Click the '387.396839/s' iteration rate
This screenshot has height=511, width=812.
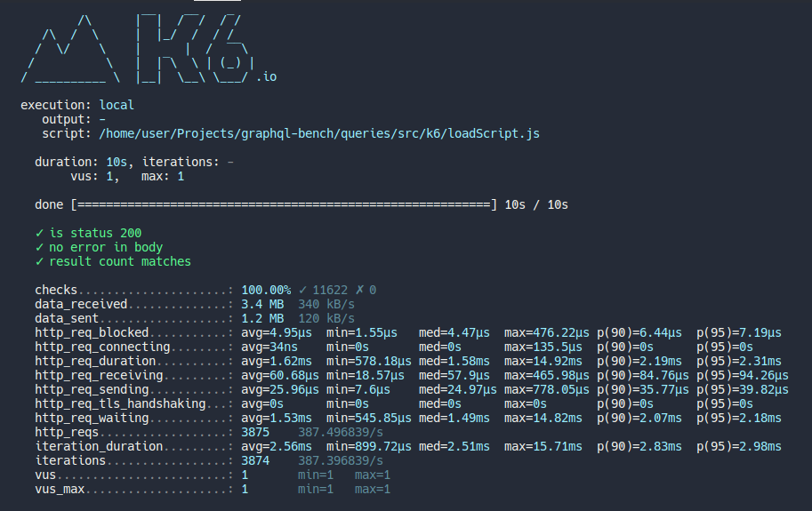(341, 461)
